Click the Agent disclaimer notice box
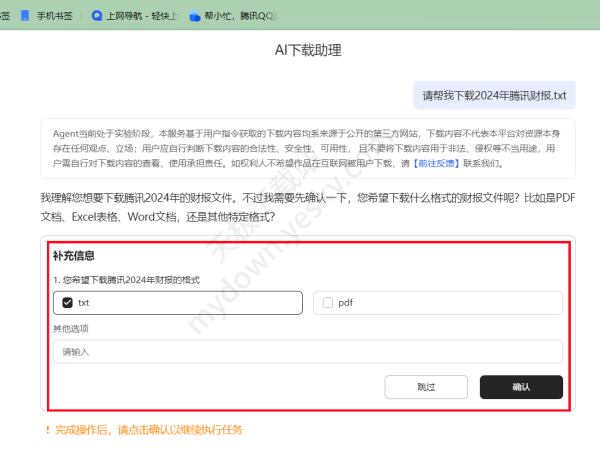This screenshot has width=600, height=455. tap(307, 148)
